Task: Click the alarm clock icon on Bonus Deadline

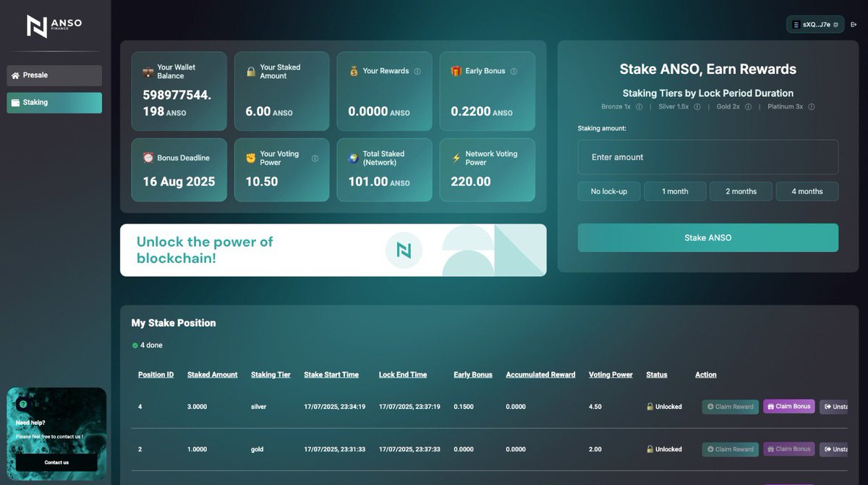Action: pos(148,158)
